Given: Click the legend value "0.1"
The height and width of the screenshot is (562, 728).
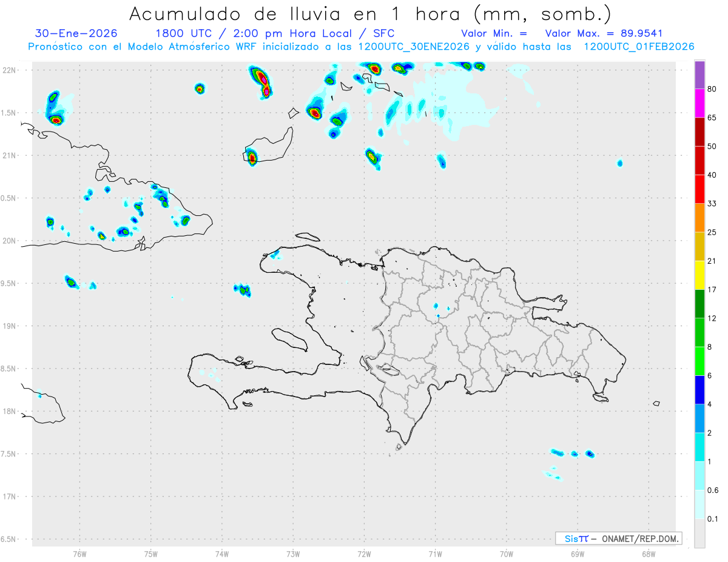Looking at the screenshot, I should point(713,519).
